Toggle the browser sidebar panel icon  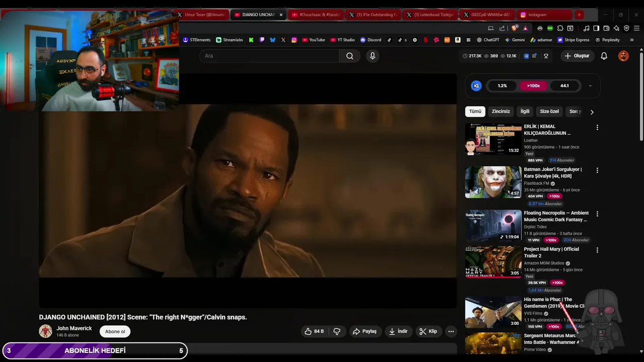coord(596,28)
